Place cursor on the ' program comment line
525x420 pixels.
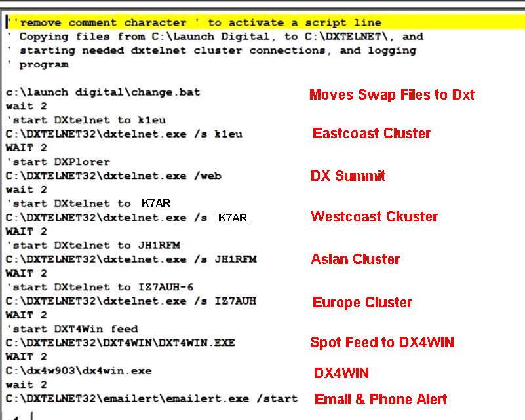pyautogui.click(x=37, y=65)
